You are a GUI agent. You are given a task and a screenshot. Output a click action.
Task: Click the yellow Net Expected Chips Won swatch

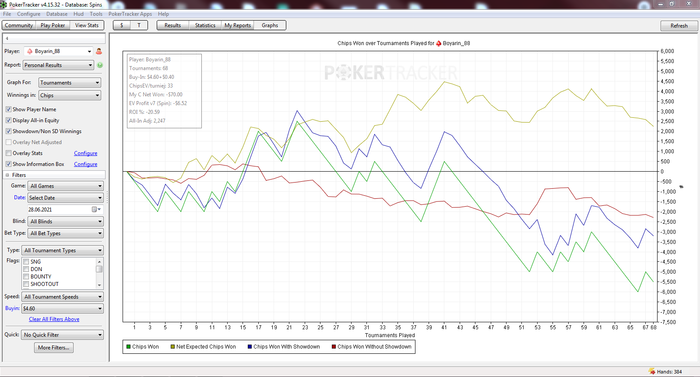[173, 347]
